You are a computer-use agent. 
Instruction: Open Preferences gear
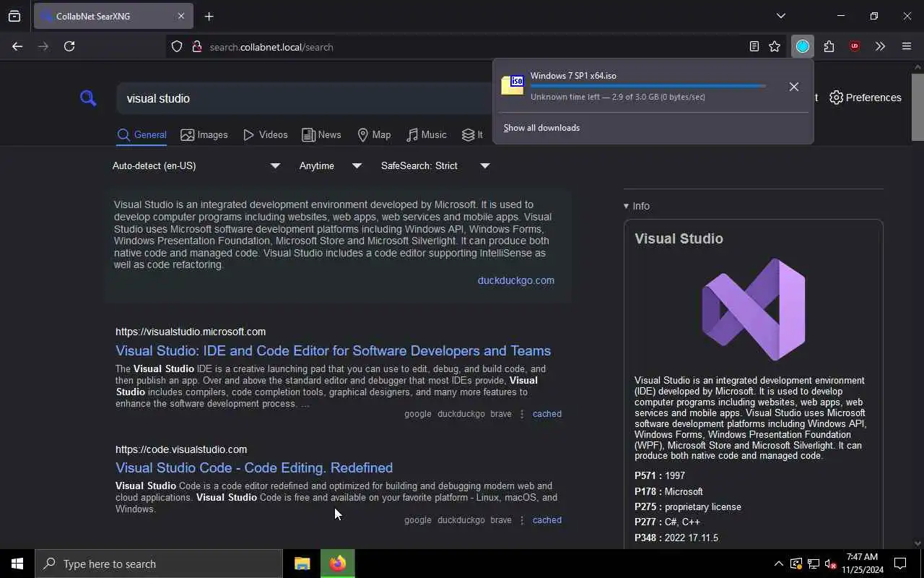pyautogui.click(x=865, y=98)
